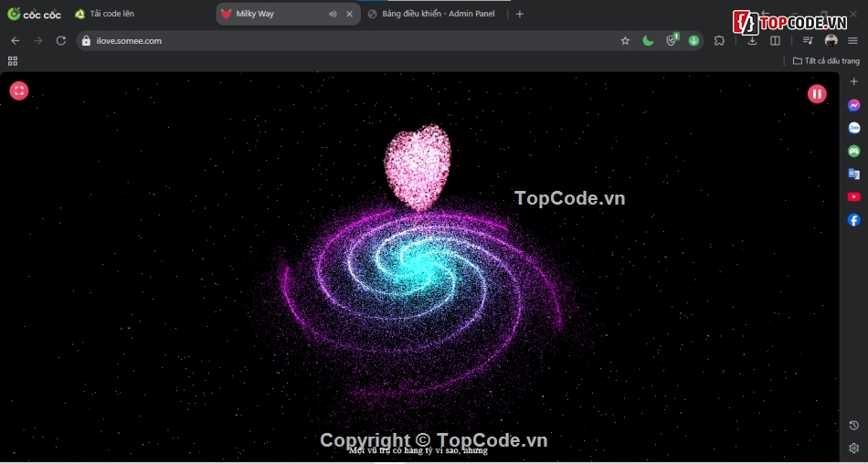Viewport: 868px width, 464px height.
Task: Open the user profile avatar
Action: (831, 40)
